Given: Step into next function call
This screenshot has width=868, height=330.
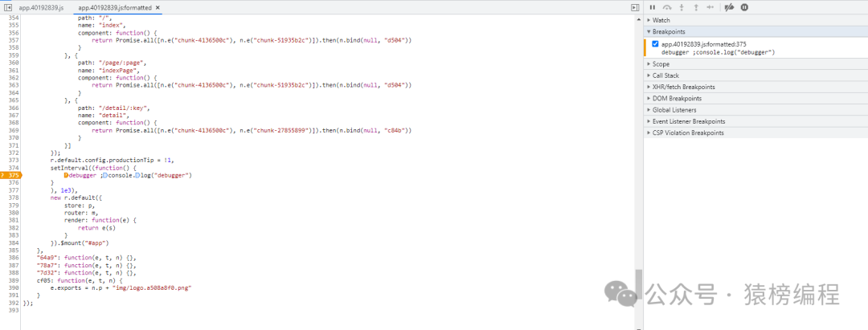Looking at the screenshot, I should 682,7.
